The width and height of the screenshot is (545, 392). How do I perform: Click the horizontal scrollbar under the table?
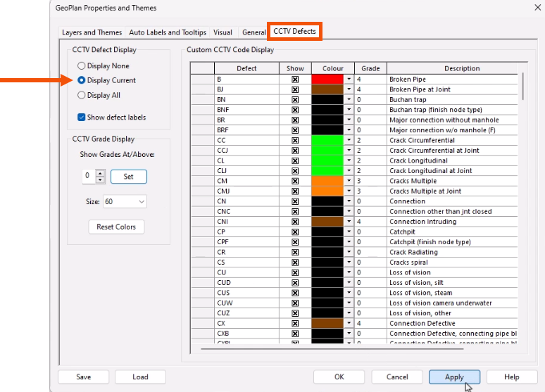tap(332, 348)
